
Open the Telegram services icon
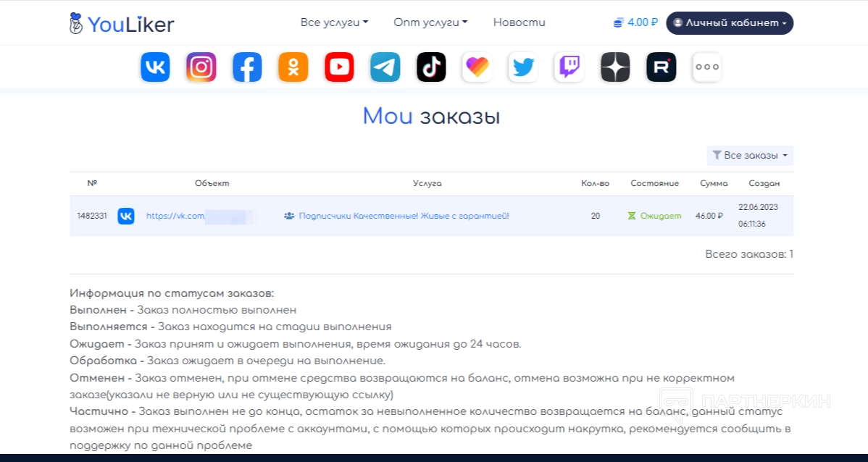385,67
